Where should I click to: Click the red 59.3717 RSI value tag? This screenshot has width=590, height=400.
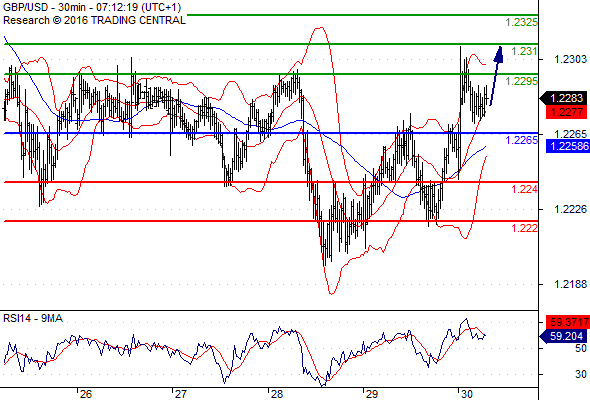[568, 322]
